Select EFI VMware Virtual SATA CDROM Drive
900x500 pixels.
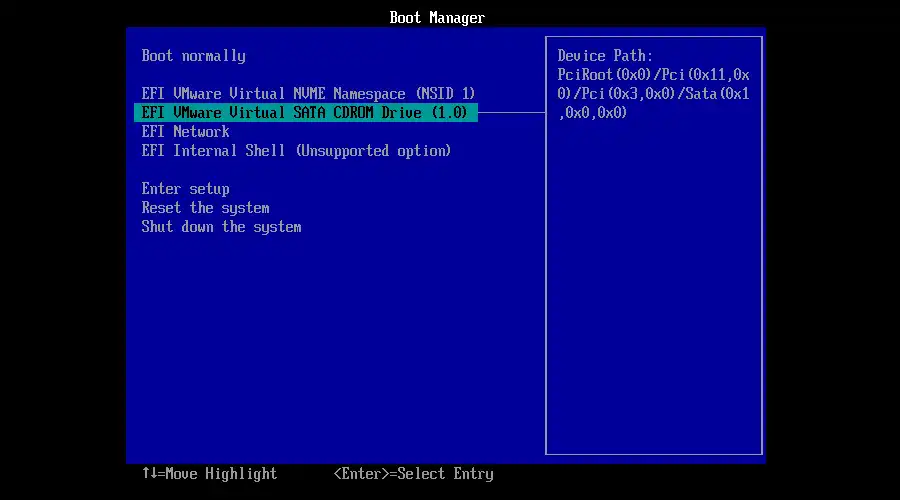pyautogui.click(x=305, y=113)
